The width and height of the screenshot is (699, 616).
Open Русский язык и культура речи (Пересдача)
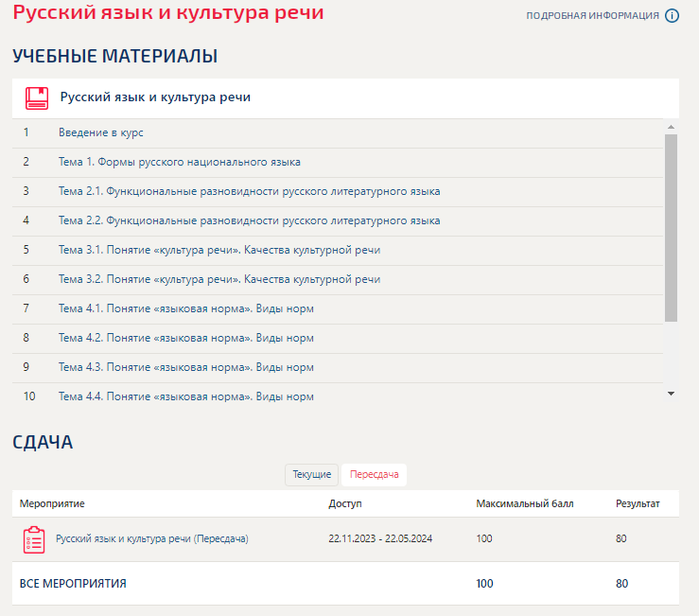point(152,538)
